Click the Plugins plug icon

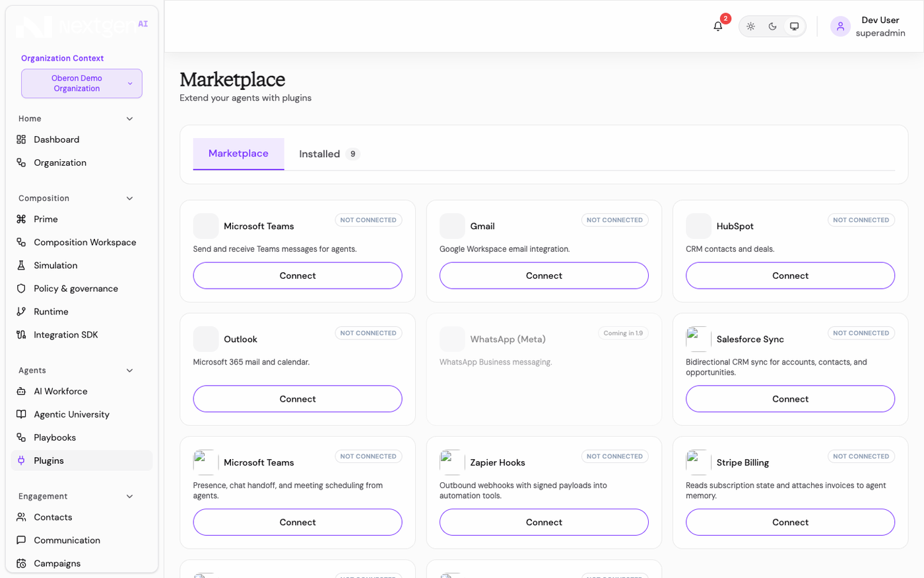21,460
